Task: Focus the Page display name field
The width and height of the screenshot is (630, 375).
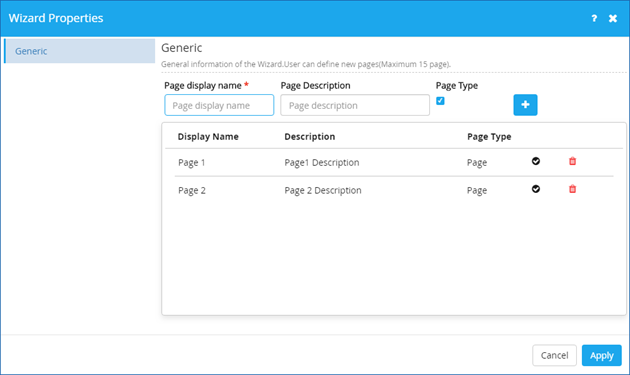Action: (x=219, y=105)
